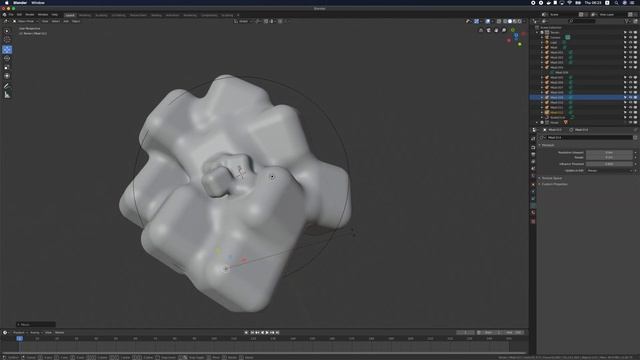Click the viewport navigation axis gizmo
Image resolution: width=640 pixels, height=360 pixels.
(516, 37)
